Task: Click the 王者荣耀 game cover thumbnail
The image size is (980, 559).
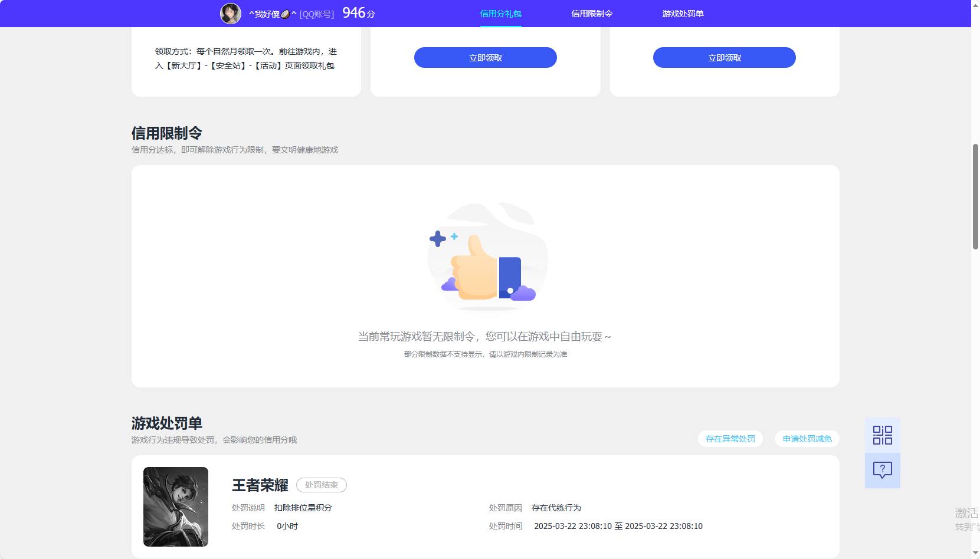Action: tap(176, 507)
